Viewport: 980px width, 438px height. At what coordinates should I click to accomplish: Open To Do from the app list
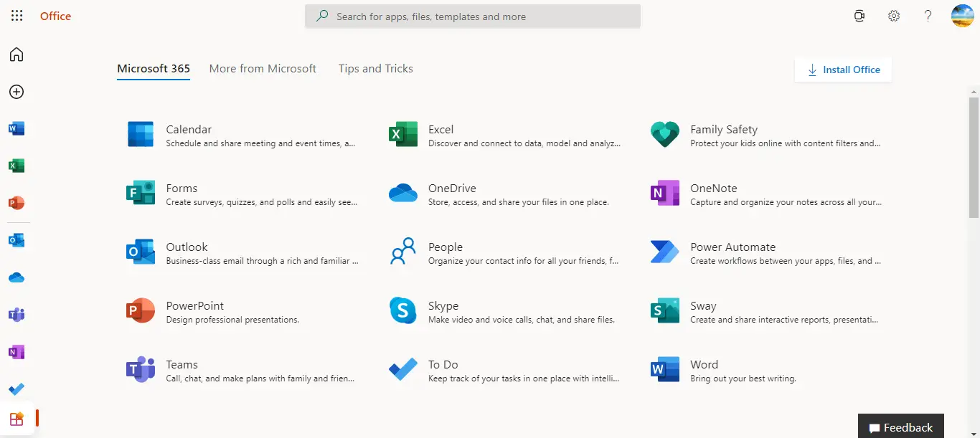(x=504, y=370)
